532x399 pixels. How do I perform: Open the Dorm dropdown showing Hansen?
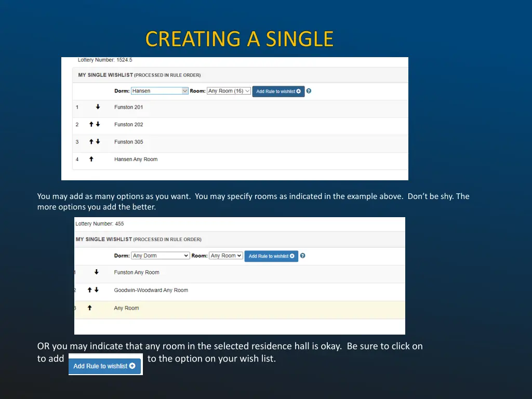(159, 91)
